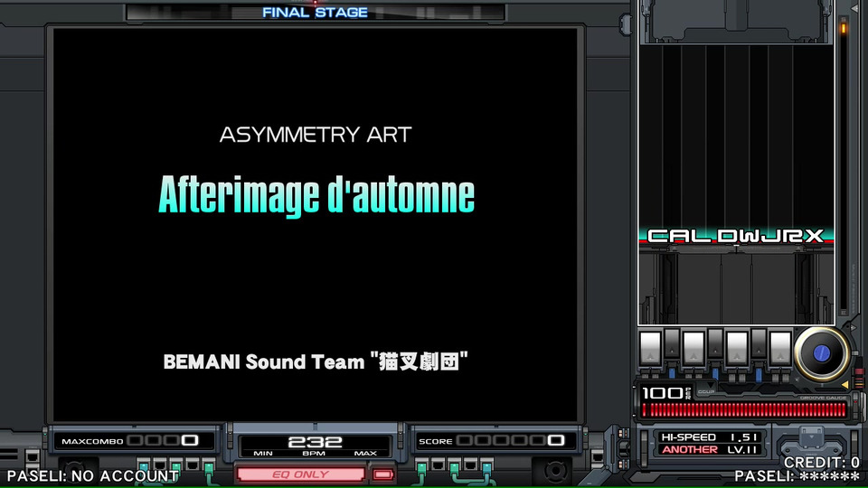Click the 100 PER gauge percentage
Viewport: 868px width, 488px height.
666,393
